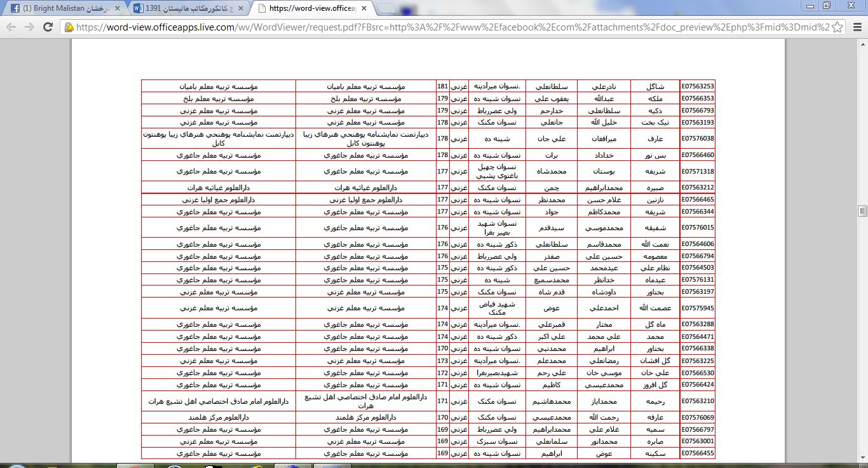Click the vertical scrollbar up arrow
This screenshot has height=468, width=868.
point(862,43)
